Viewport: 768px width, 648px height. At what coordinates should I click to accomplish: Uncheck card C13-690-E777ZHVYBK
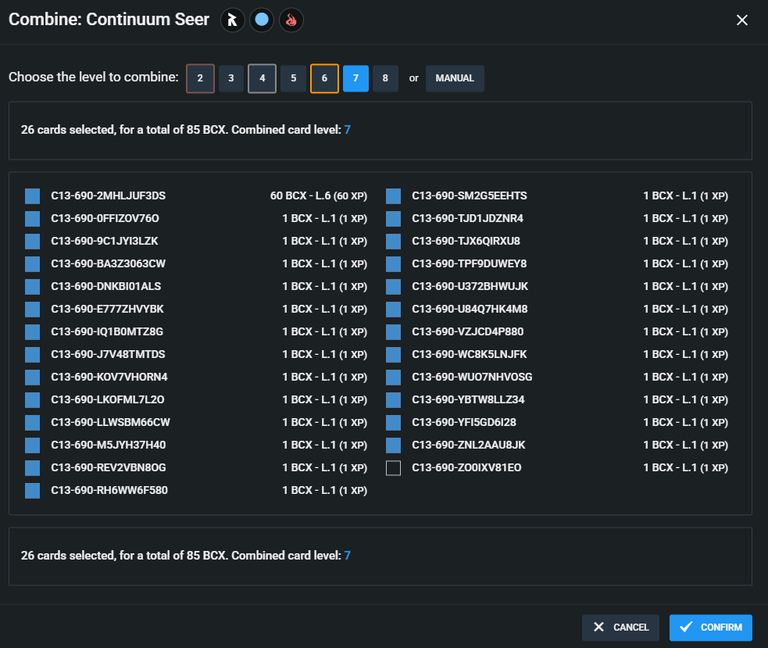(x=32, y=309)
